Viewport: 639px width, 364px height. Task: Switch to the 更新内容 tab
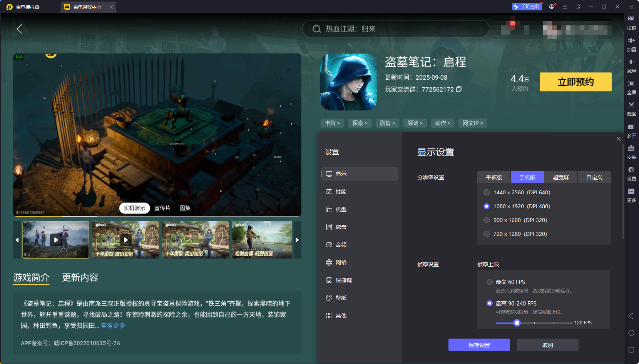point(80,277)
